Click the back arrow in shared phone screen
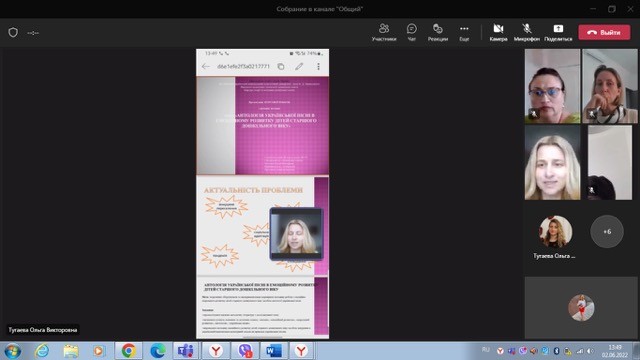This screenshot has width=640, height=360. pyautogui.click(x=206, y=66)
